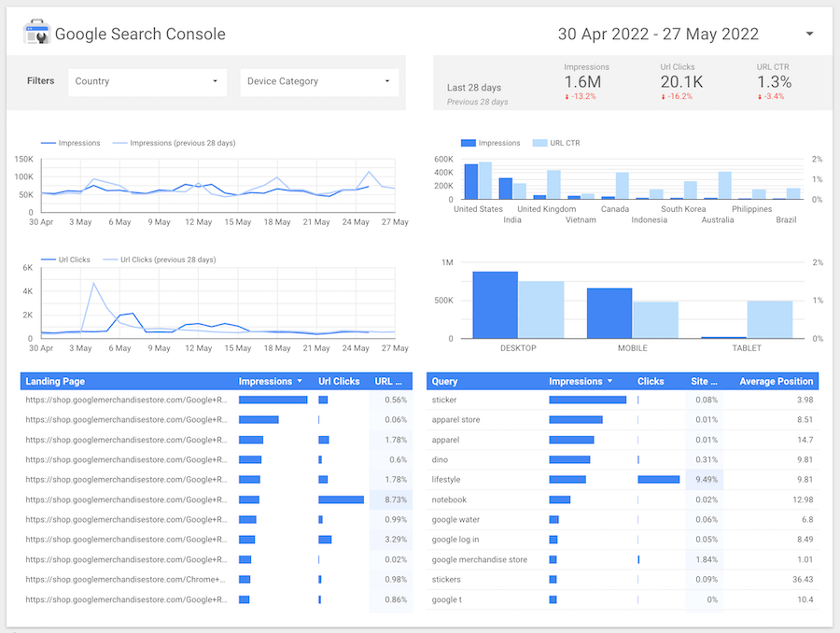840x633 pixels.
Task: Open the landing page URL with 0.56% CTR
Action: 126,400
